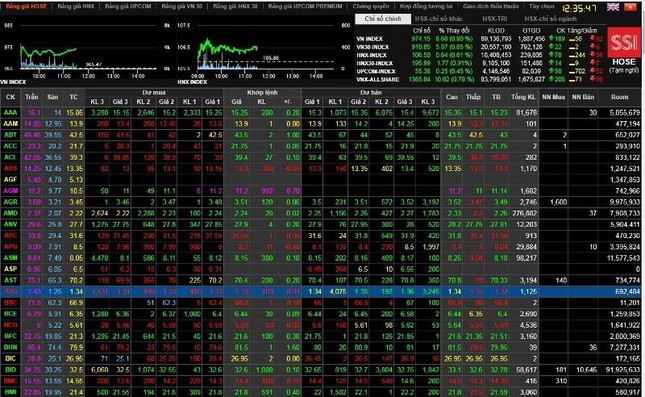
Task: Open Giao dịch thỏa thuận page
Action: click(491, 7)
